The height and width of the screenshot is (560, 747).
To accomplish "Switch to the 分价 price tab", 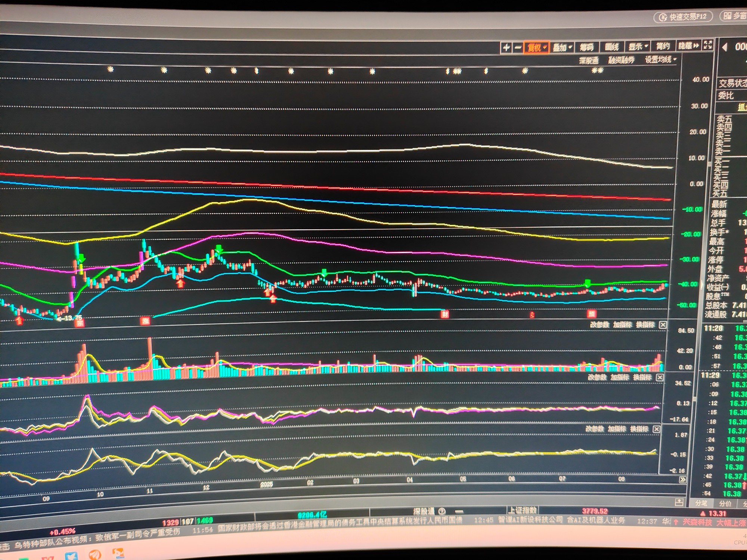I will click(725, 504).
